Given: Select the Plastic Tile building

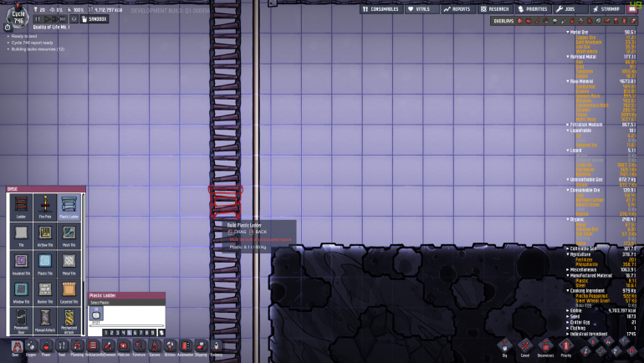Looking at the screenshot, I should point(45,264).
